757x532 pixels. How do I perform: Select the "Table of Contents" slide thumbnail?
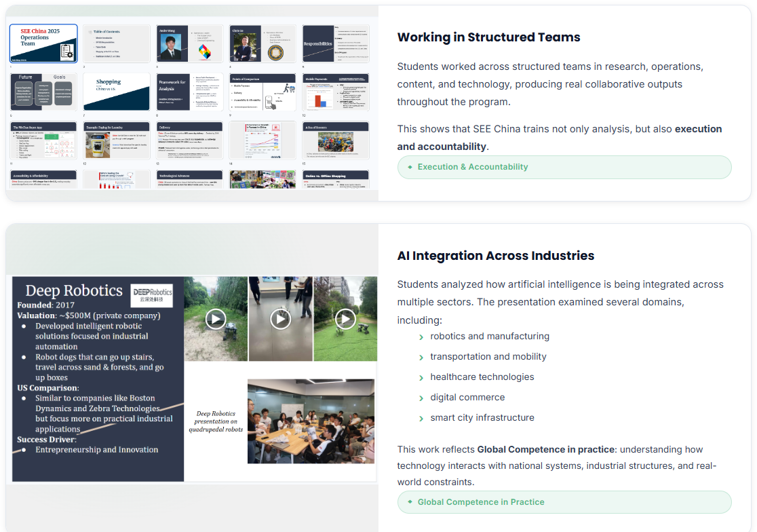point(116,43)
